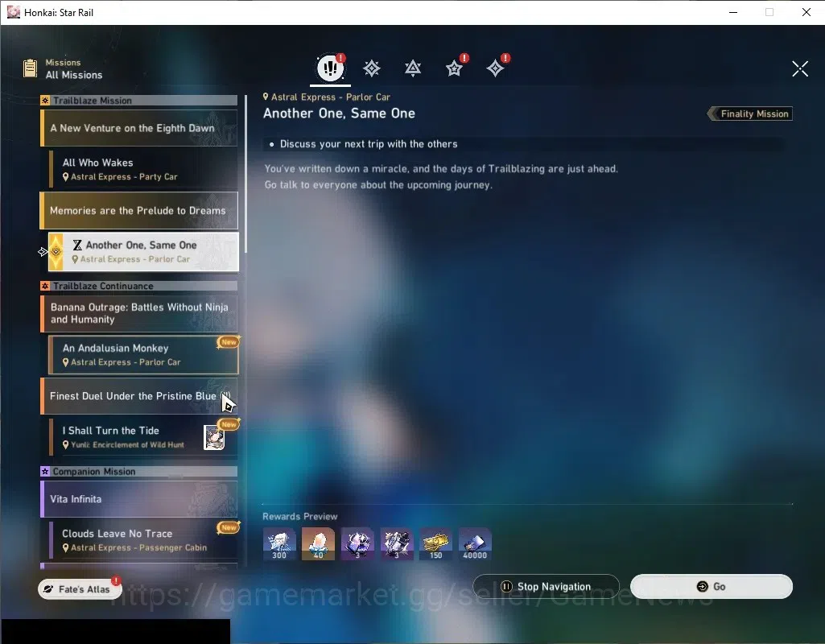The width and height of the screenshot is (825, 644).
Task: View the 40 Stellar Jade reward icon
Action: click(318, 544)
